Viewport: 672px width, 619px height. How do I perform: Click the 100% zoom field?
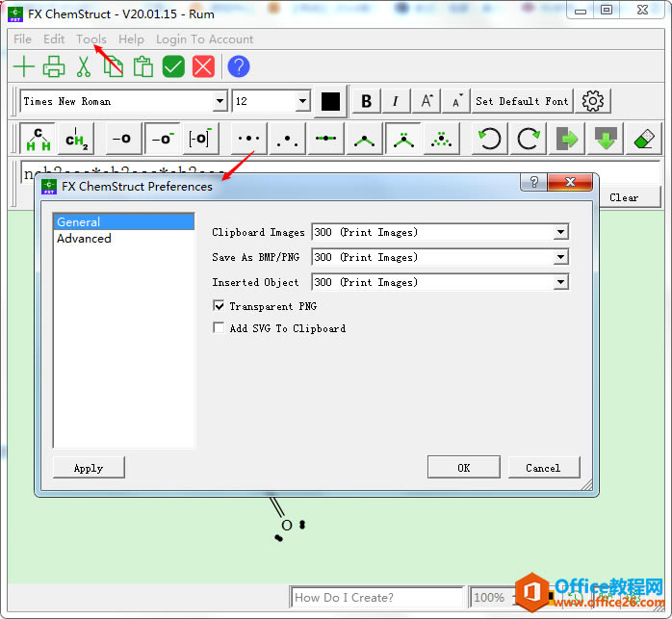[x=489, y=597]
